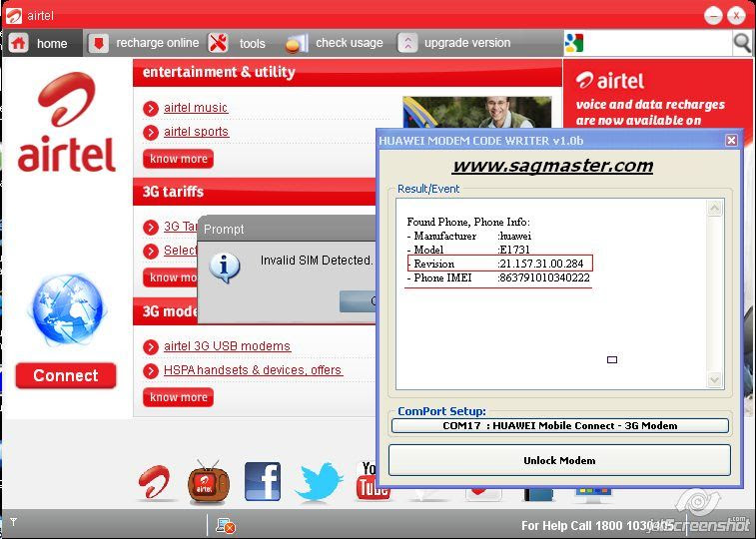Image resolution: width=756 pixels, height=539 pixels.
Task: Click the 3G tariffs section header
Action: [254, 192]
